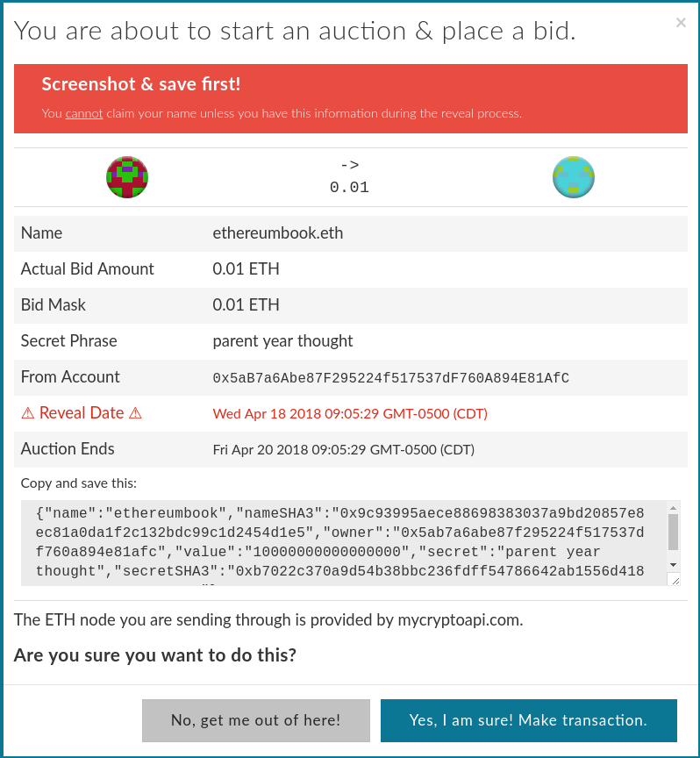Screen dimensions: 700x758
Task: Select the ethereumbook.eth name value
Action: tap(278, 233)
